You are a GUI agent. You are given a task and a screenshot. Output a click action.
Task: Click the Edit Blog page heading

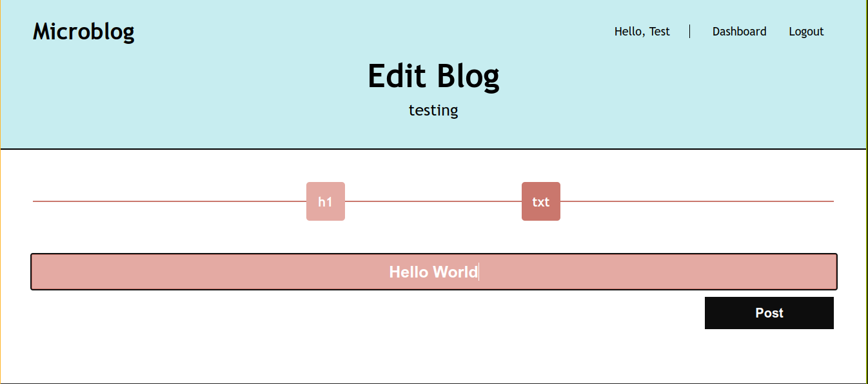[x=433, y=76]
